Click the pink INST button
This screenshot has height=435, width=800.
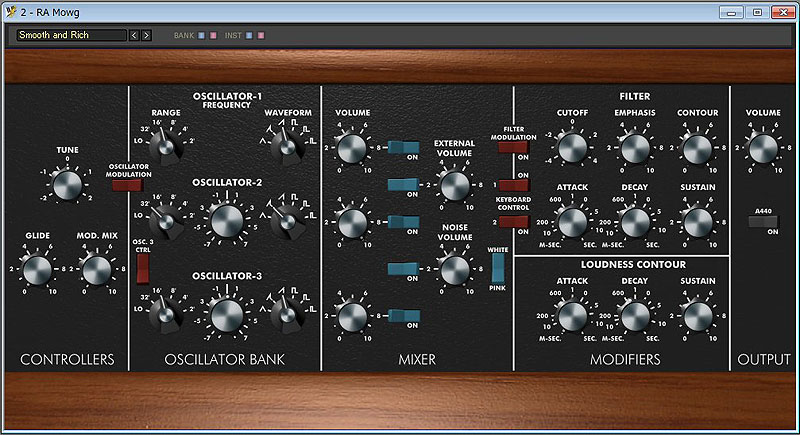click(261, 36)
